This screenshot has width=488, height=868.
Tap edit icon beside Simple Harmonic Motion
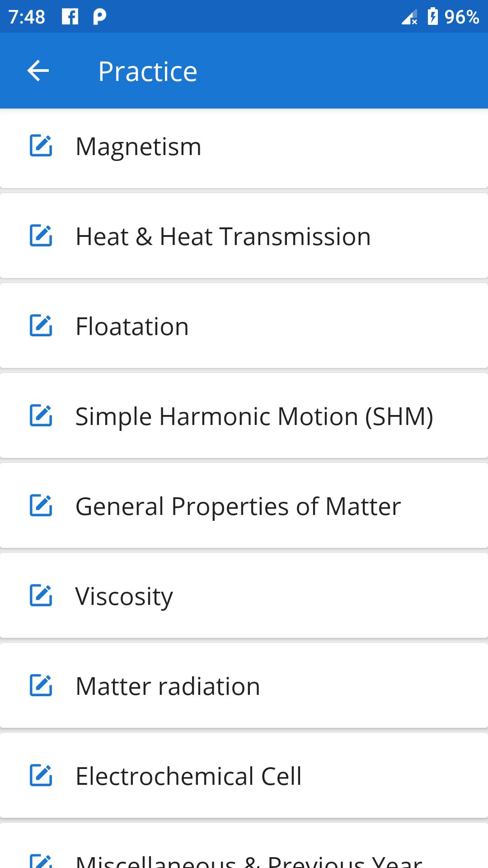coord(41,415)
